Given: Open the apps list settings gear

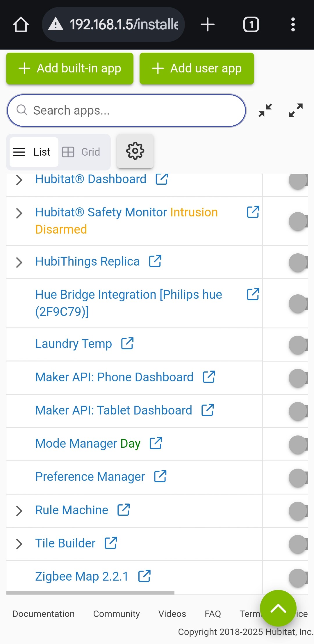Looking at the screenshot, I should 135,151.
